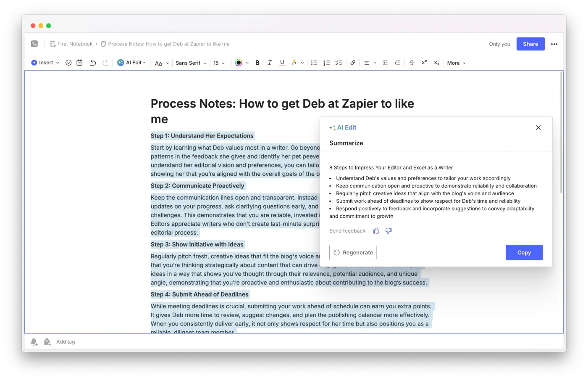Click the Only you sharing status

pyautogui.click(x=499, y=44)
